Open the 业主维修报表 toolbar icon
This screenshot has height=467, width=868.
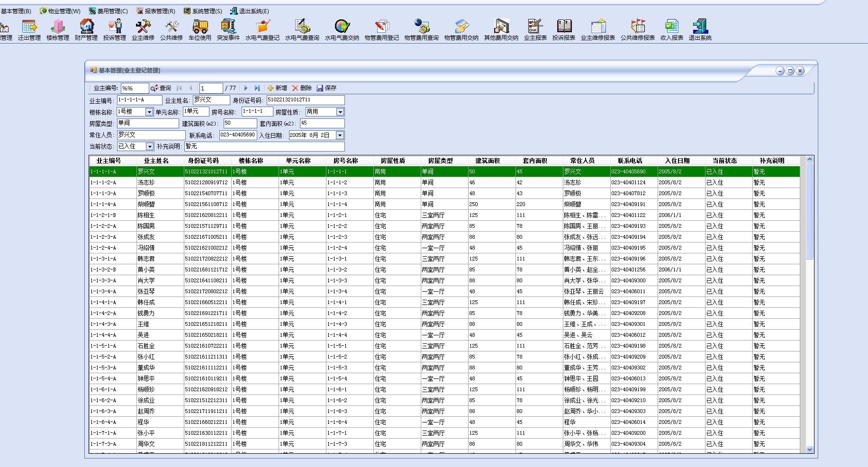[x=598, y=30]
